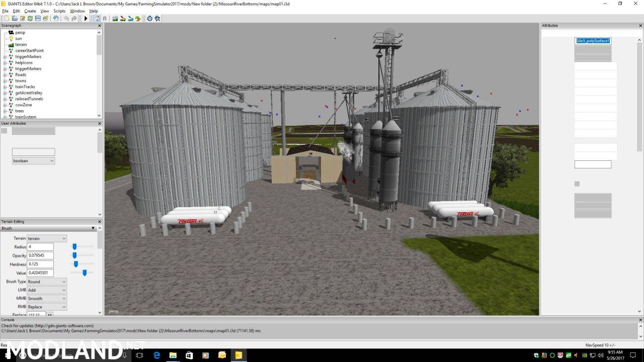Close the Console panel
This screenshot has height=362, width=644.
[x=640, y=320]
